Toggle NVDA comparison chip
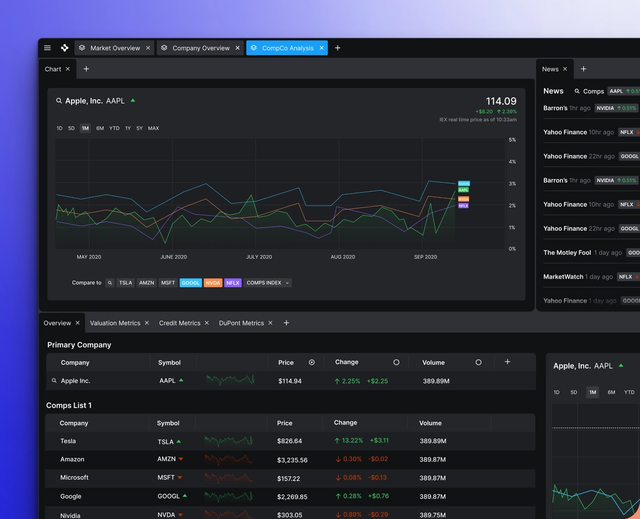The width and height of the screenshot is (640, 519). pos(213,283)
